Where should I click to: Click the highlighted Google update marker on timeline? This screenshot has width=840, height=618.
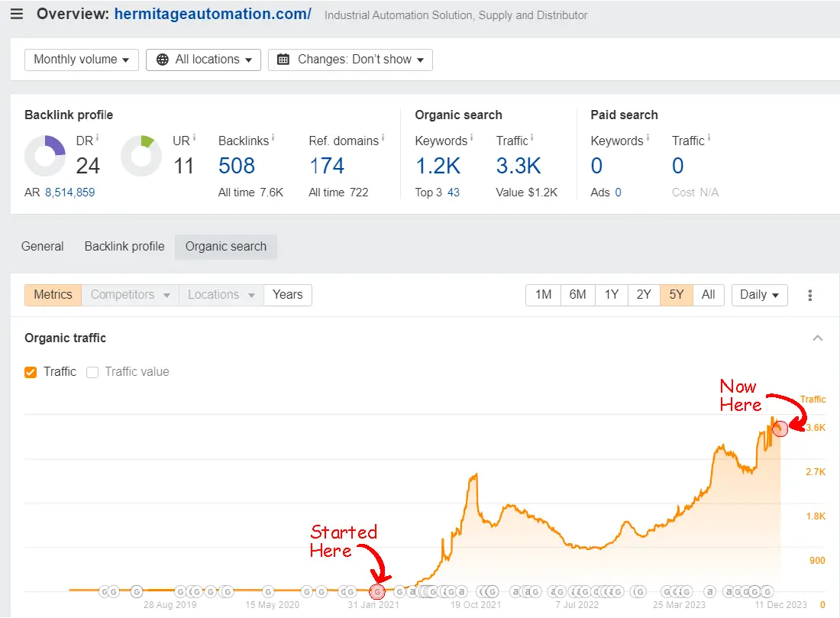pyautogui.click(x=376, y=591)
